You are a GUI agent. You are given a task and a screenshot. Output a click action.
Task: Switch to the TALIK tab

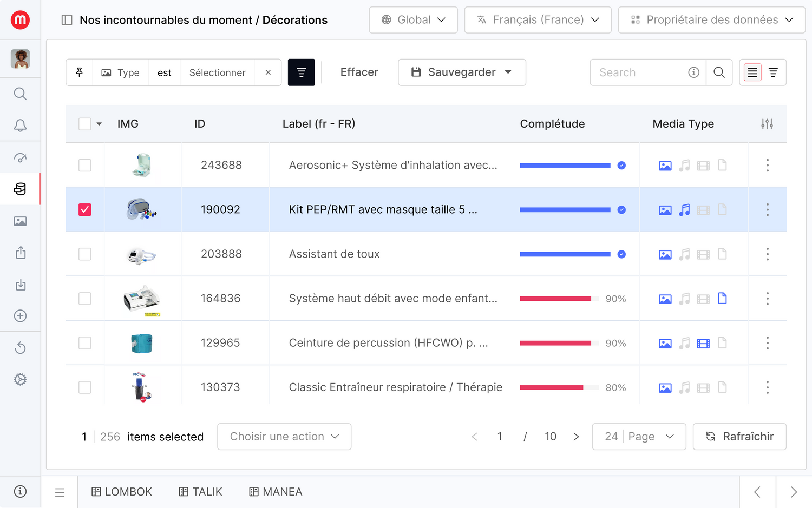click(201, 492)
